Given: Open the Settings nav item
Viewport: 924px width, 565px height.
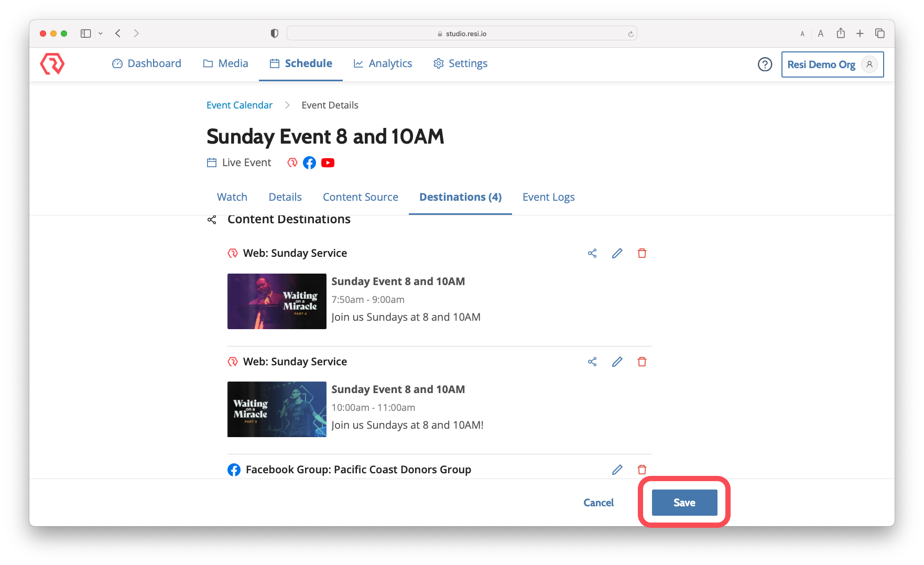Looking at the screenshot, I should tap(460, 63).
